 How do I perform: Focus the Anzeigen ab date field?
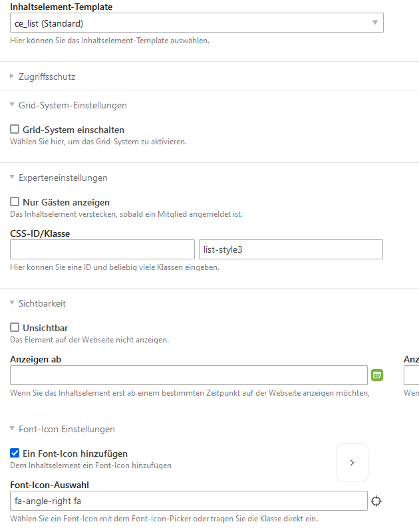[x=189, y=375]
